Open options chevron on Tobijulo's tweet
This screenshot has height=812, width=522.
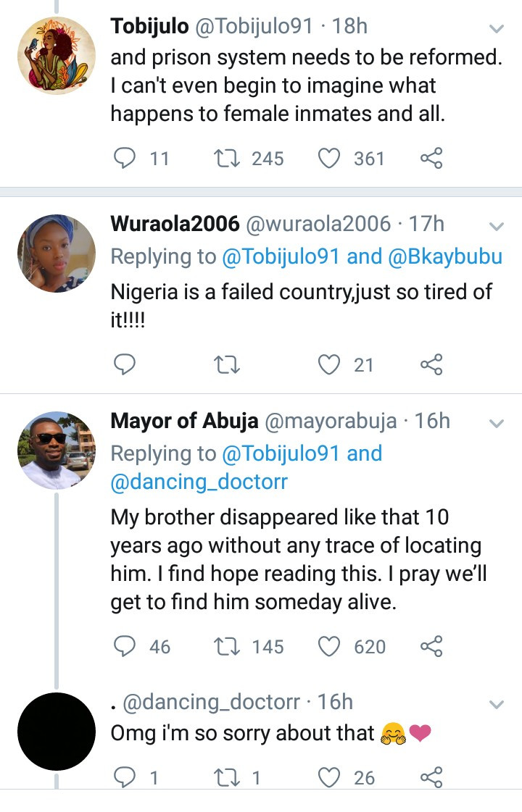[x=497, y=29]
